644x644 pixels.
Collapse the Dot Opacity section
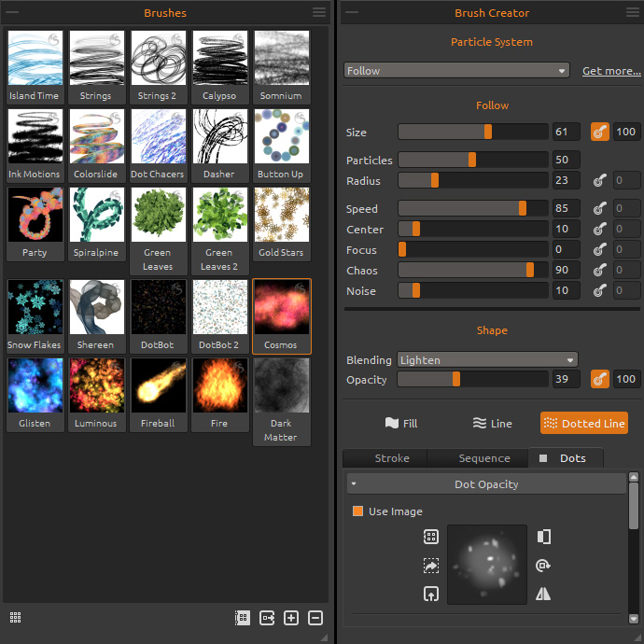point(355,484)
